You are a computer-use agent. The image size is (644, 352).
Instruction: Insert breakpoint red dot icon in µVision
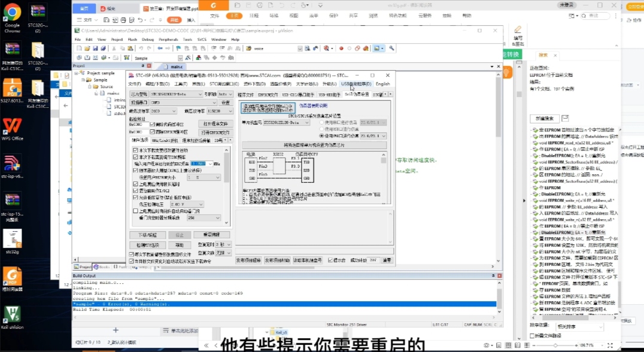click(x=341, y=48)
